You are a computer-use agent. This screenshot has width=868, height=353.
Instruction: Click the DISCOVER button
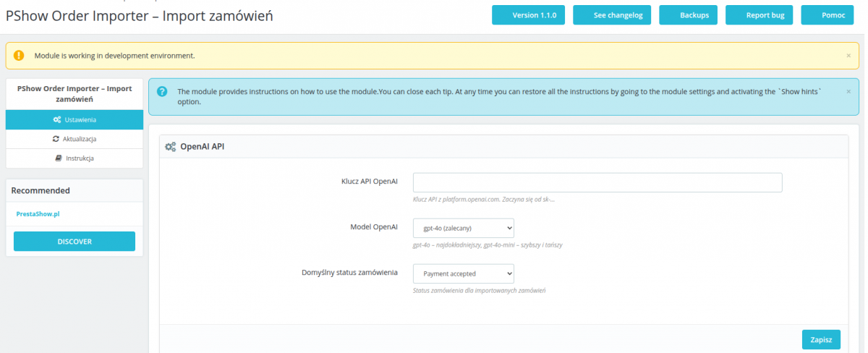pyautogui.click(x=75, y=242)
